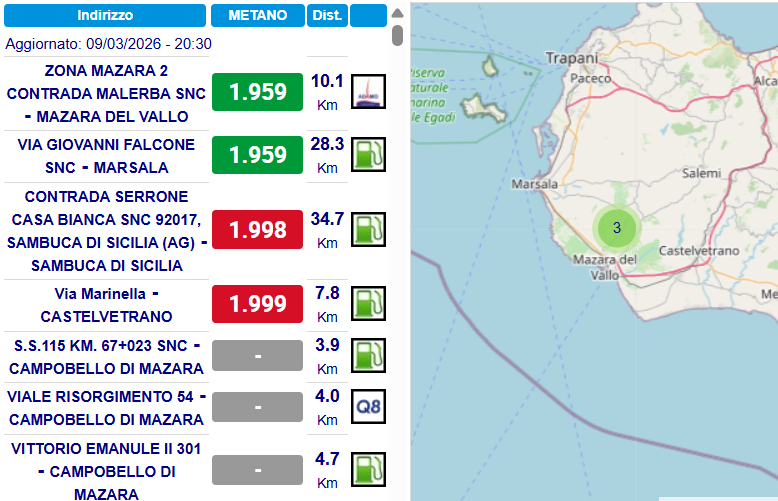The width and height of the screenshot is (778, 501).
Task: Open the Zona Mazara 2 Contrada Malerba address
Action: tap(106, 93)
